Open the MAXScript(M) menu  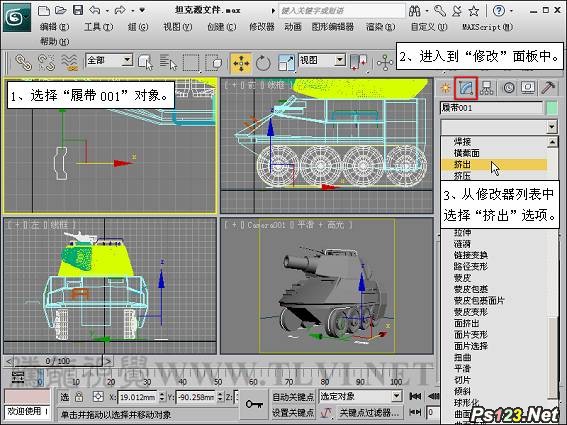487,27
